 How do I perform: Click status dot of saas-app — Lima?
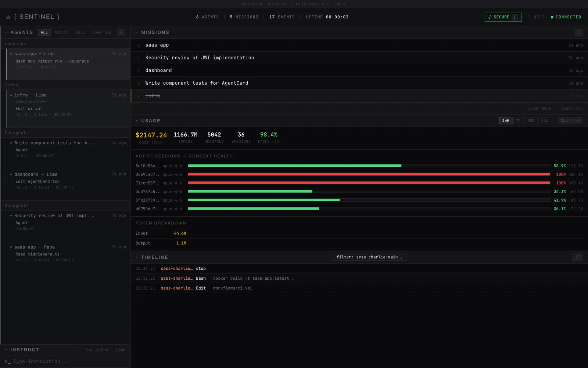click(11, 54)
